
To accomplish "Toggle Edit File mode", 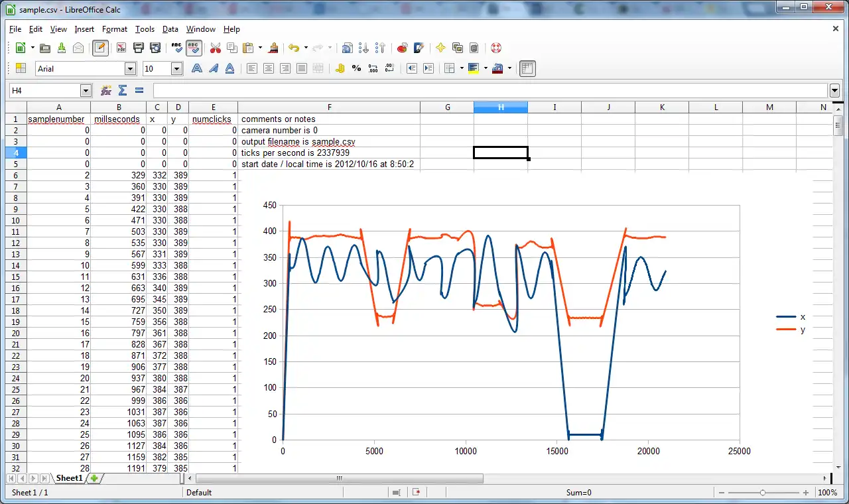I will (x=101, y=48).
